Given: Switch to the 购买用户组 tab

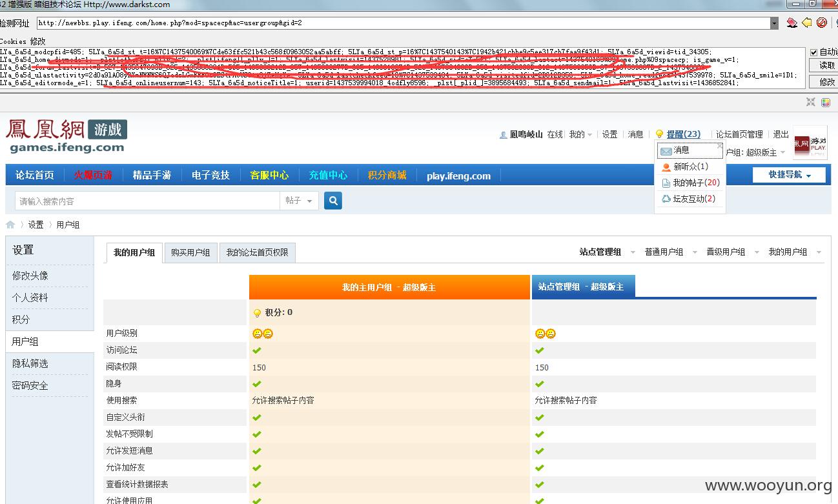Looking at the screenshot, I should (190, 252).
